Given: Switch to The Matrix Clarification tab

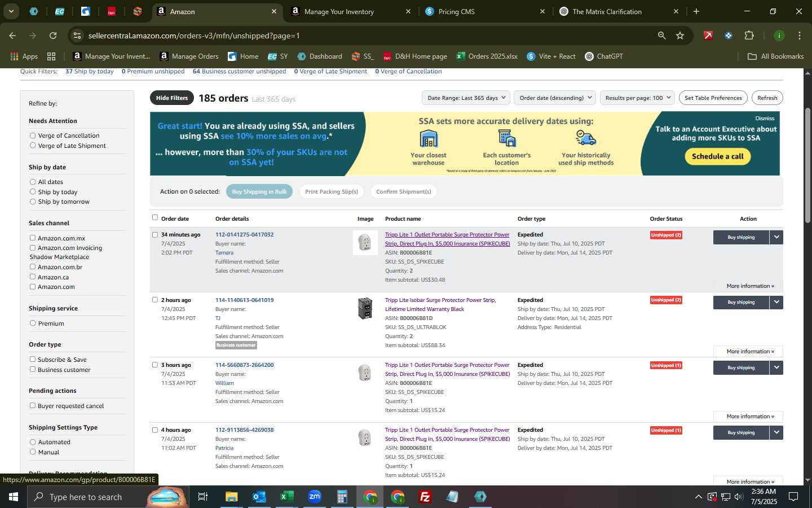Looking at the screenshot, I should click(x=620, y=11).
